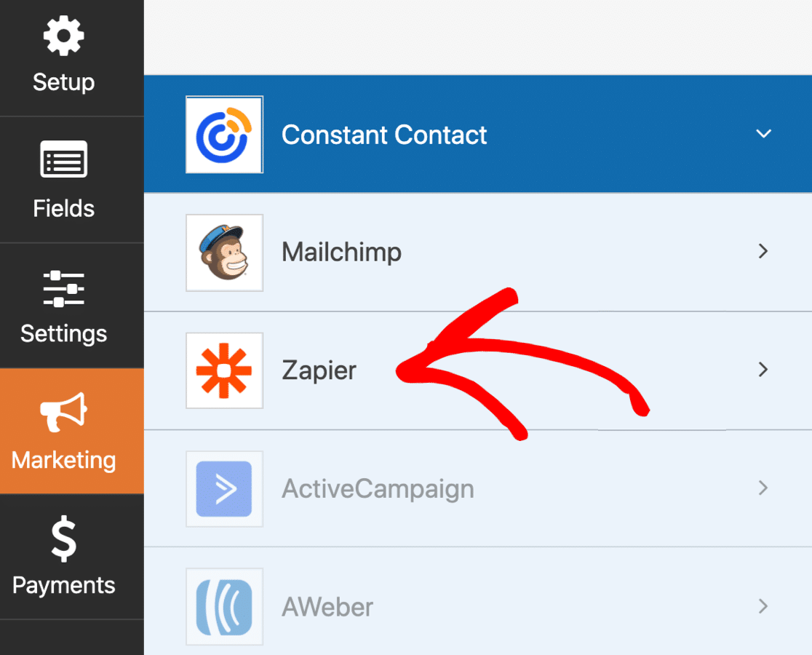
Task: Click the Constant Contact logo
Action: point(224,135)
